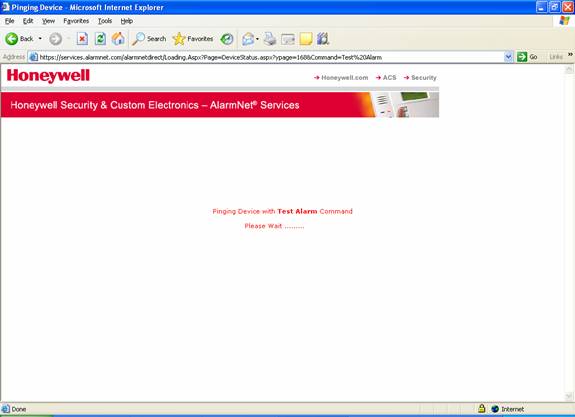Click the Refresh page icon

pyautogui.click(x=100, y=39)
